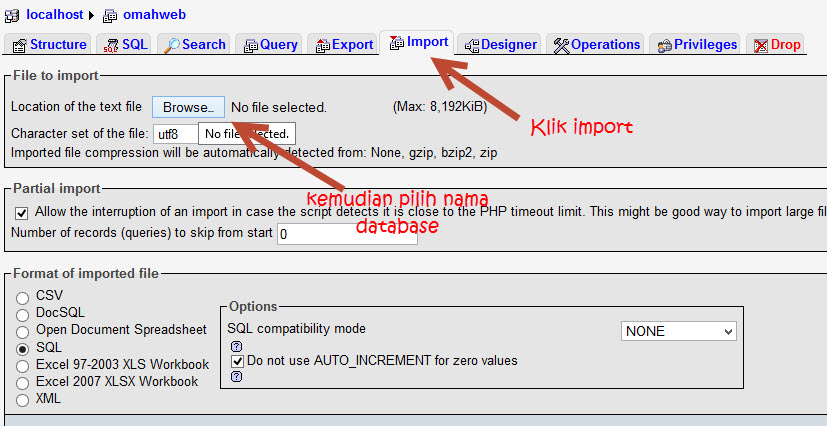Click the omahweb database icon

(110, 16)
